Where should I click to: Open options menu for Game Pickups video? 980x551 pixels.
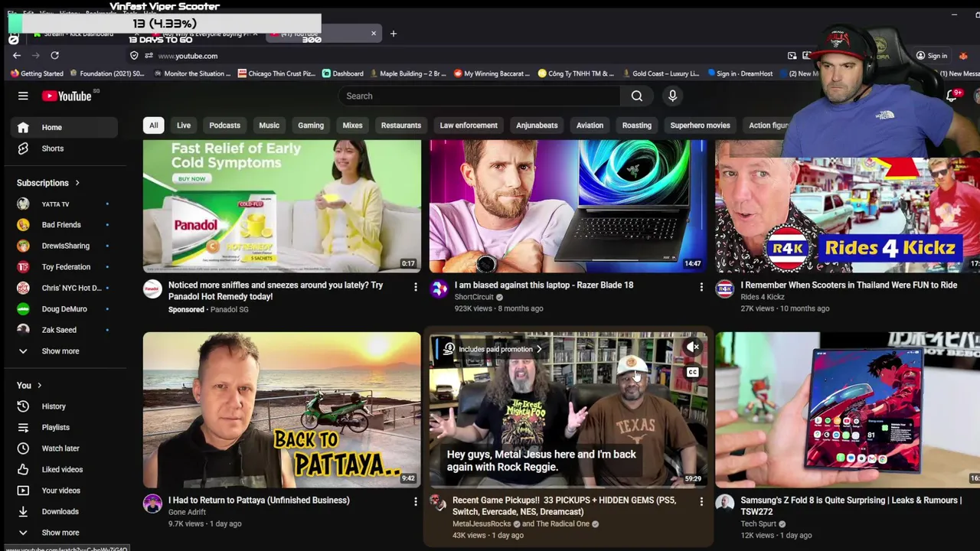[701, 501]
